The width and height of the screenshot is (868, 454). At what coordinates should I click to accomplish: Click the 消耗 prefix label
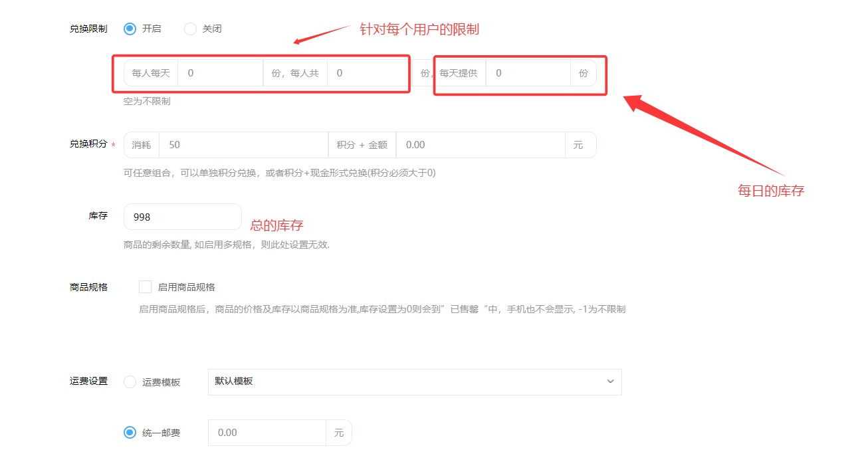[x=142, y=145]
